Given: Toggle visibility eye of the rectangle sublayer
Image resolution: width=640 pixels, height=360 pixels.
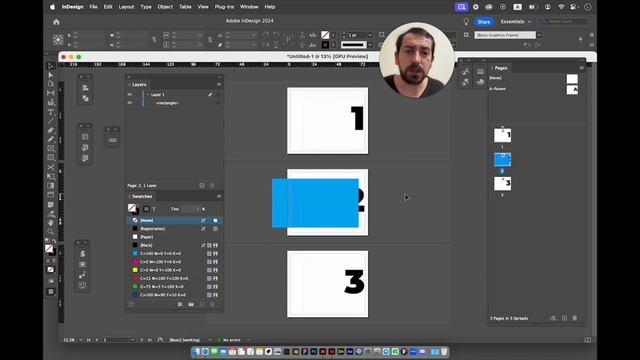Looking at the screenshot, I should pos(130,103).
